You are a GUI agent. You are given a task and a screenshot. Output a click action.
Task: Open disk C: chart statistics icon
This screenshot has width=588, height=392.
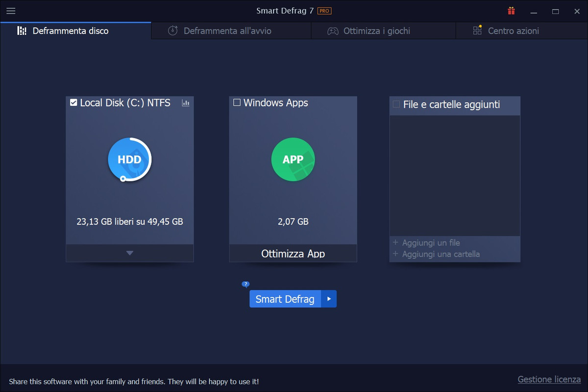tap(186, 103)
